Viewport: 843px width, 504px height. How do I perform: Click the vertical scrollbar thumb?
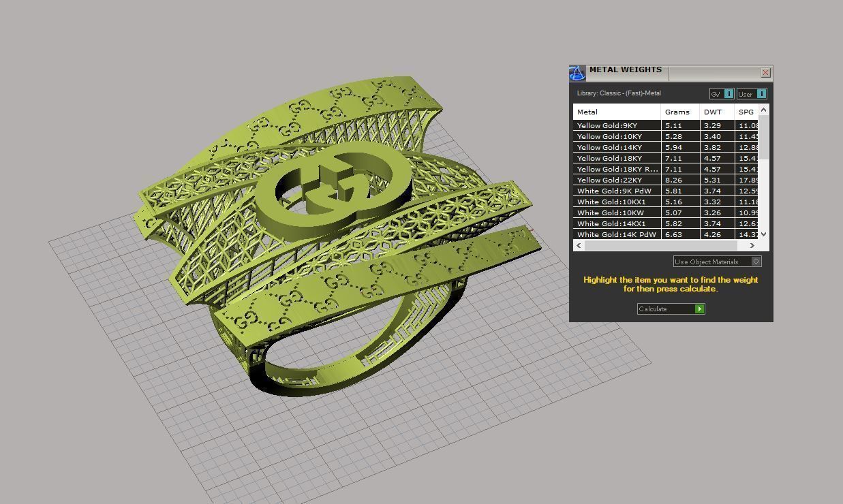point(763,138)
